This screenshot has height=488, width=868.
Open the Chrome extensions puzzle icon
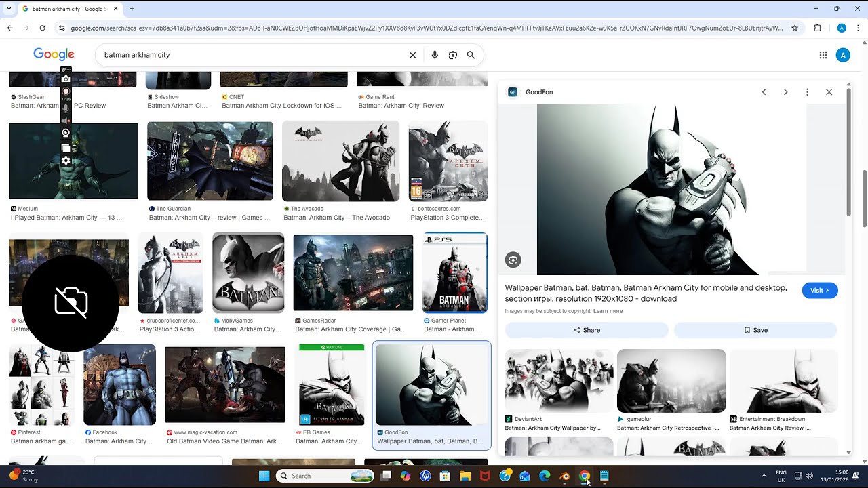click(x=817, y=28)
